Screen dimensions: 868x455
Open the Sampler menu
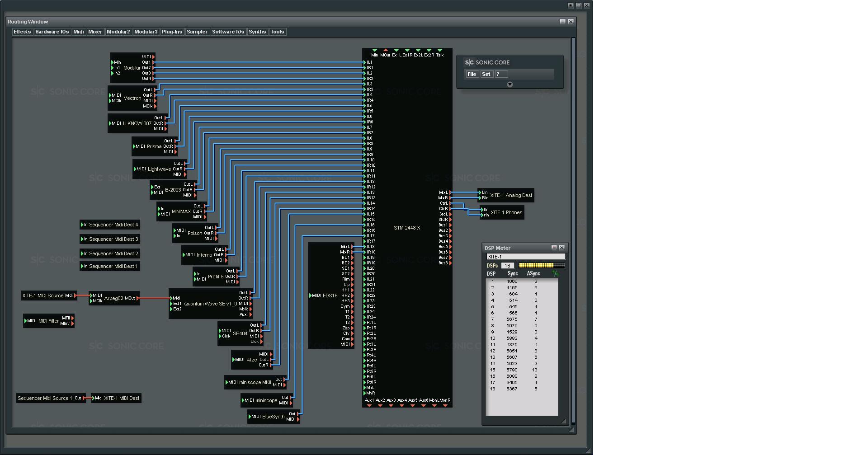click(x=197, y=32)
